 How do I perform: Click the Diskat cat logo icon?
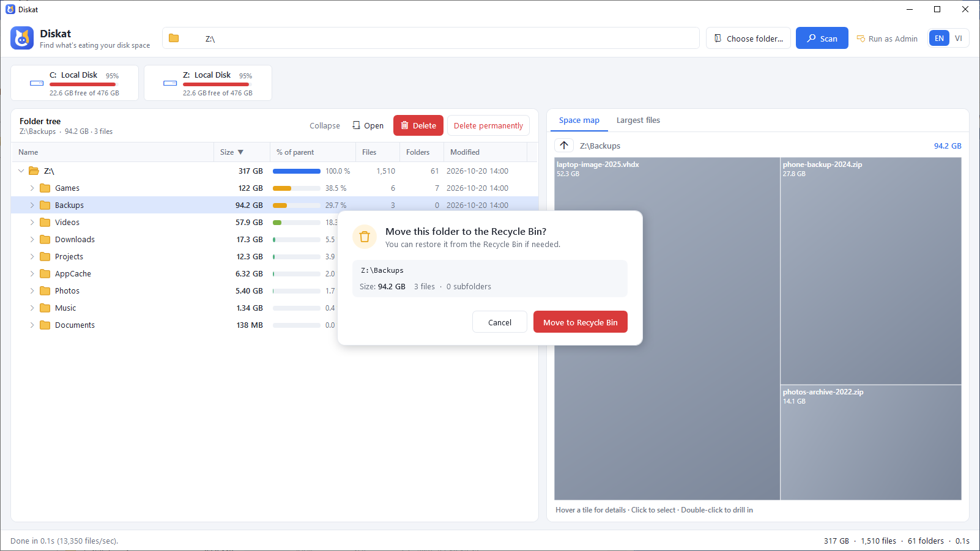(x=22, y=38)
